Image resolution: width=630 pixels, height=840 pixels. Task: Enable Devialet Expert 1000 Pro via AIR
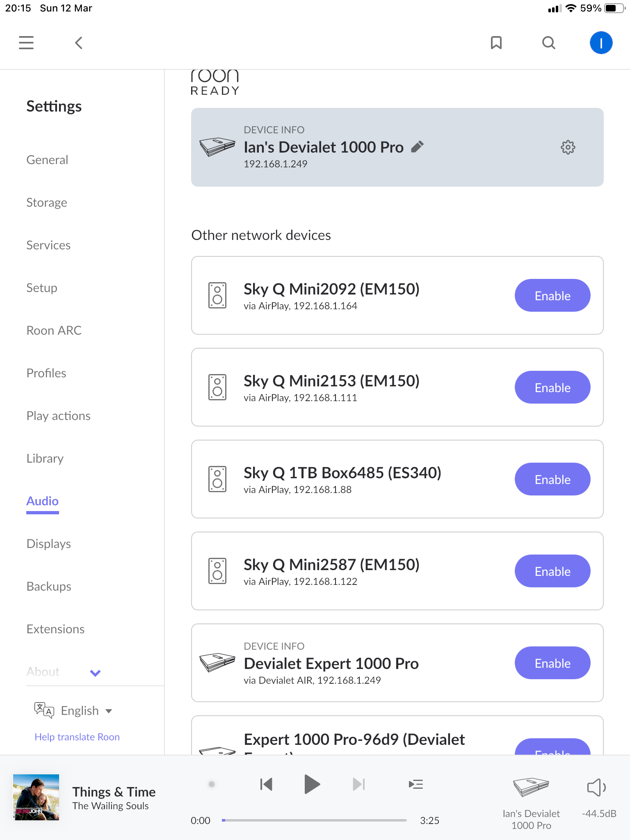pos(552,663)
